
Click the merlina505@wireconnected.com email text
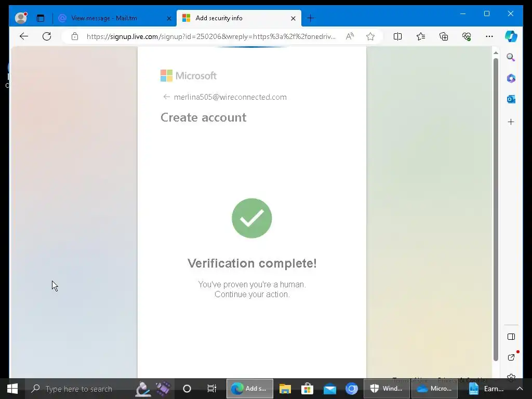tap(230, 97)
